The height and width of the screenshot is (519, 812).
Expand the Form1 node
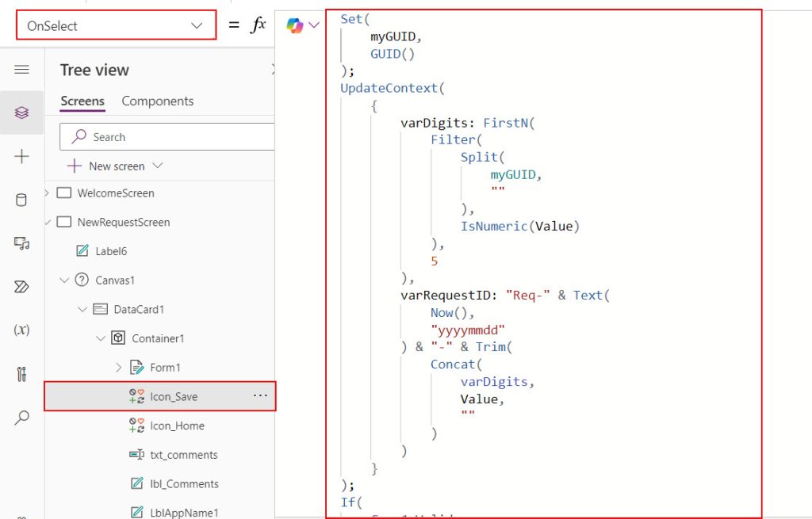click(119, 368)
